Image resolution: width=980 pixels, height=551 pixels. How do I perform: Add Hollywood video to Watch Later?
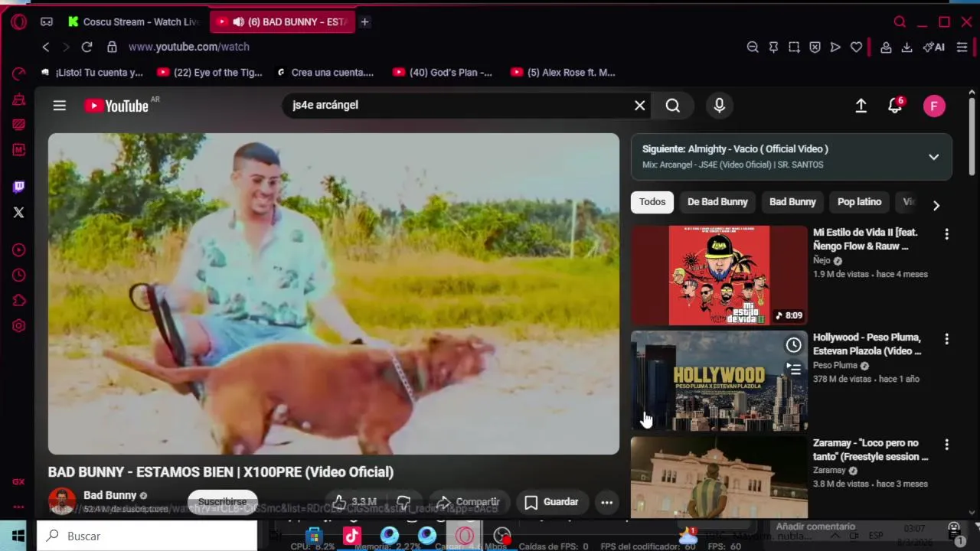794,345
